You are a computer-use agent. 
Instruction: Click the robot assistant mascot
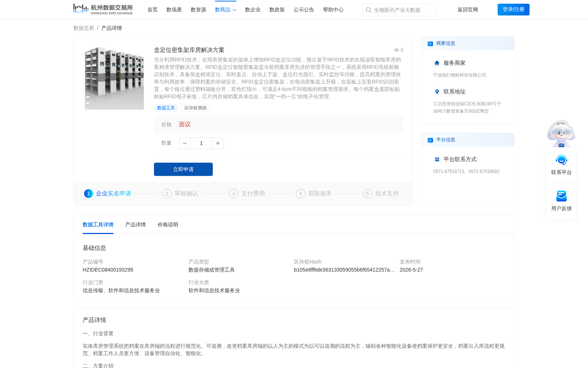click(x=561, y=133)
